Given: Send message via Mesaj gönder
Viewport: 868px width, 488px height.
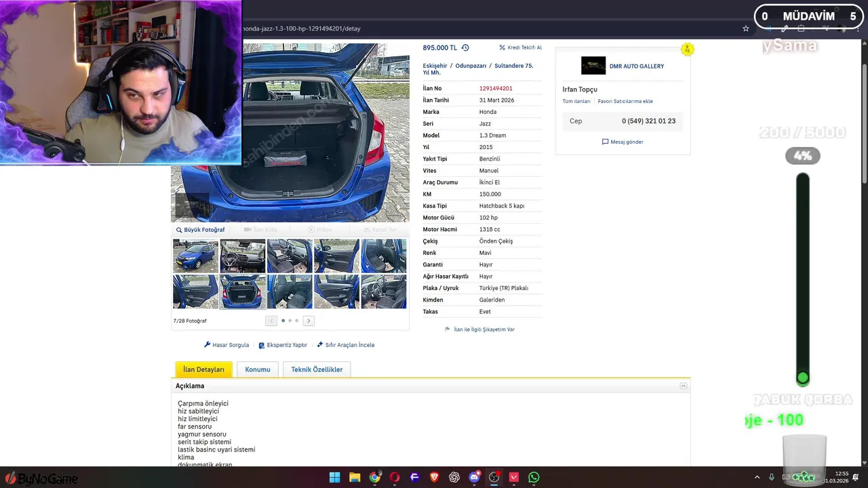Looking at the screenshot, I should [x=623, y=142].
